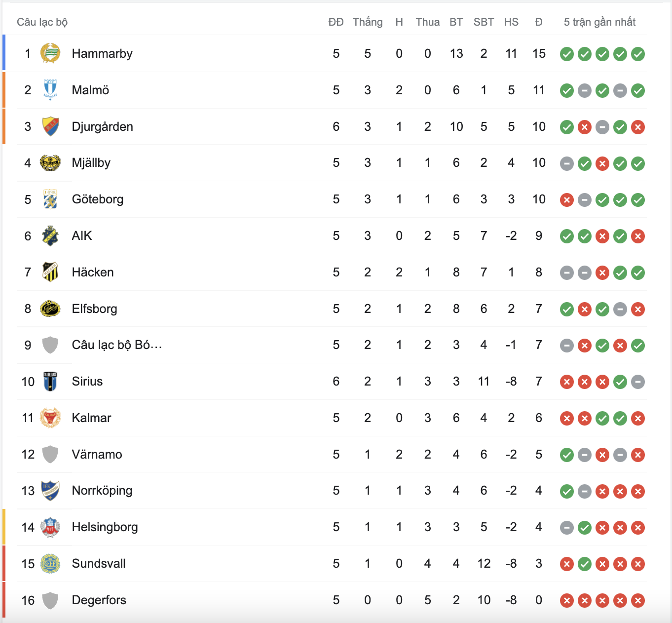Image resolution: width=672 pixels, height=623 pixels.
Task: Select the Göteborg team badge
Action: (50, 199)
